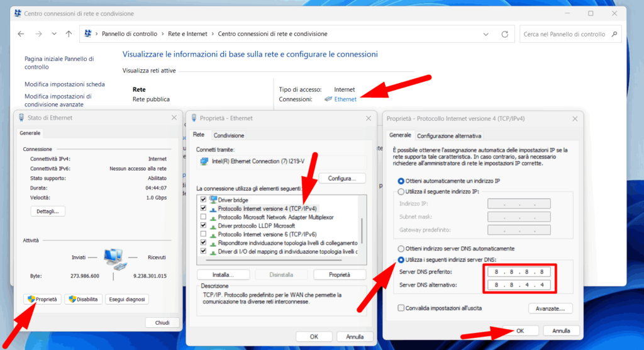Click the forward navigation arrow

[38, 34]
